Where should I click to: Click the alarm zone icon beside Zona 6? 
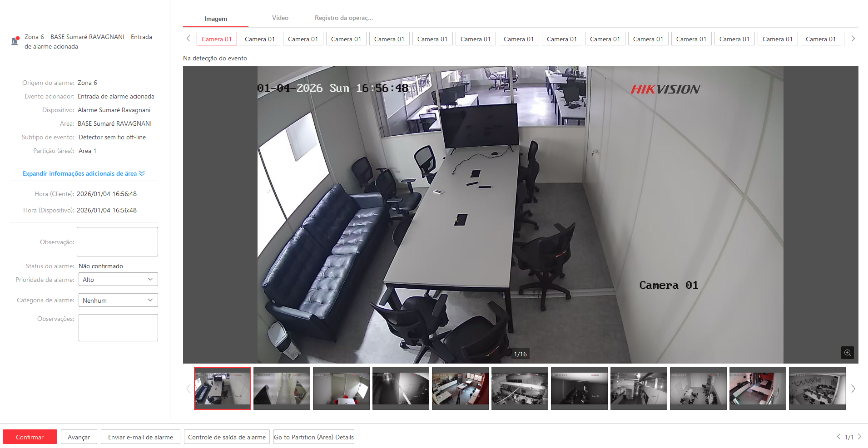click(15, 41)
